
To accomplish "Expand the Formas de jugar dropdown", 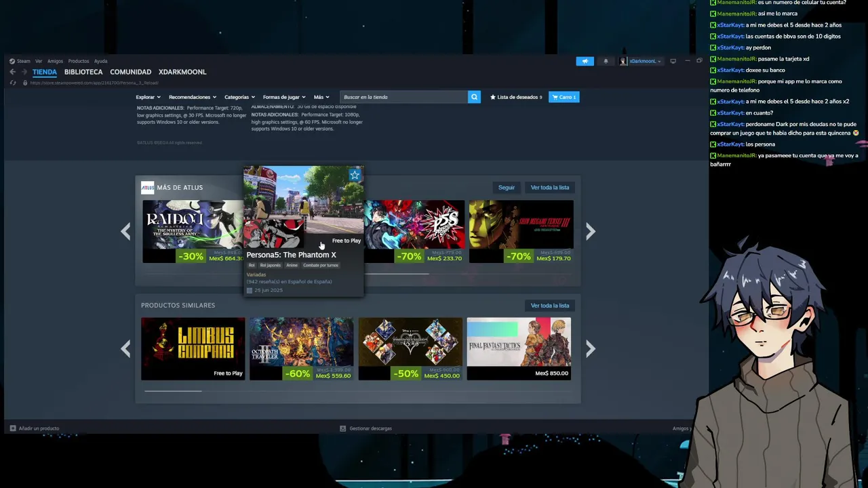I will pyautogui.click(x=284, y=97).
